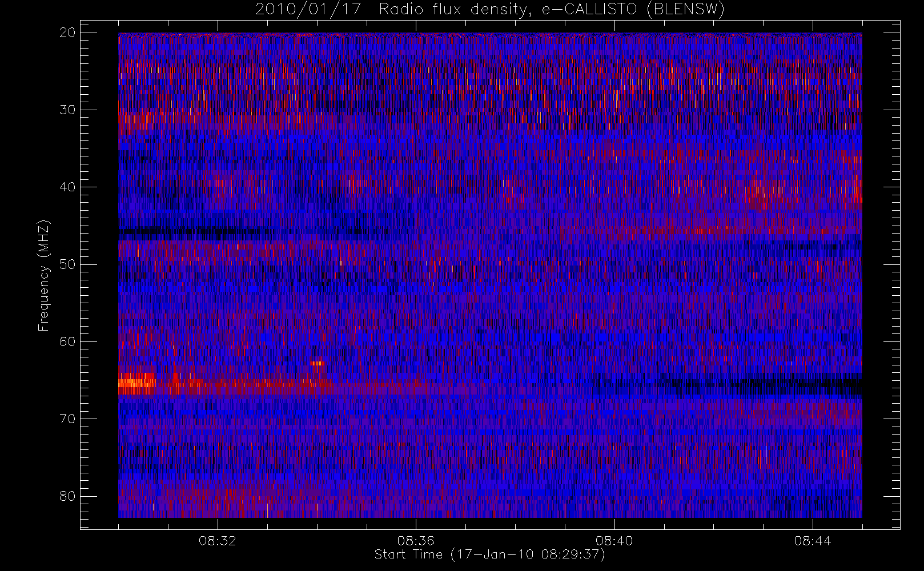Click the 'Frequency (MHZ)' axis label
This screenshot has height=571, width=924.
pyautogui.click(x=44, y=275)
